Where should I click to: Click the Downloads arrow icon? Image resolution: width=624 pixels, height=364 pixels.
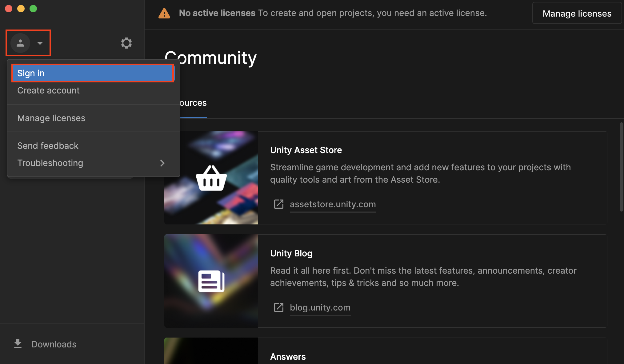click(x=18, y=344)
